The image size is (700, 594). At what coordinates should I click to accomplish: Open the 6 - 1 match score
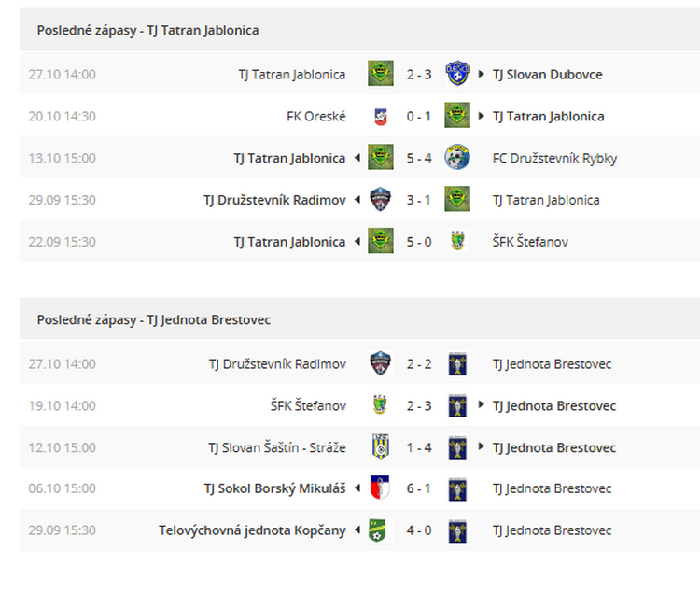click(419, 488)
